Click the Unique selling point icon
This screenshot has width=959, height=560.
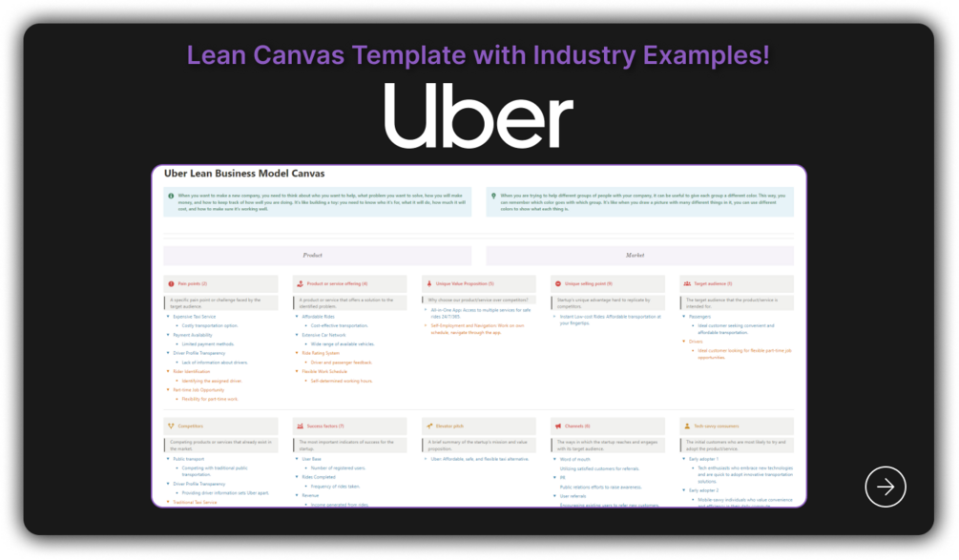tap(558, 283)
